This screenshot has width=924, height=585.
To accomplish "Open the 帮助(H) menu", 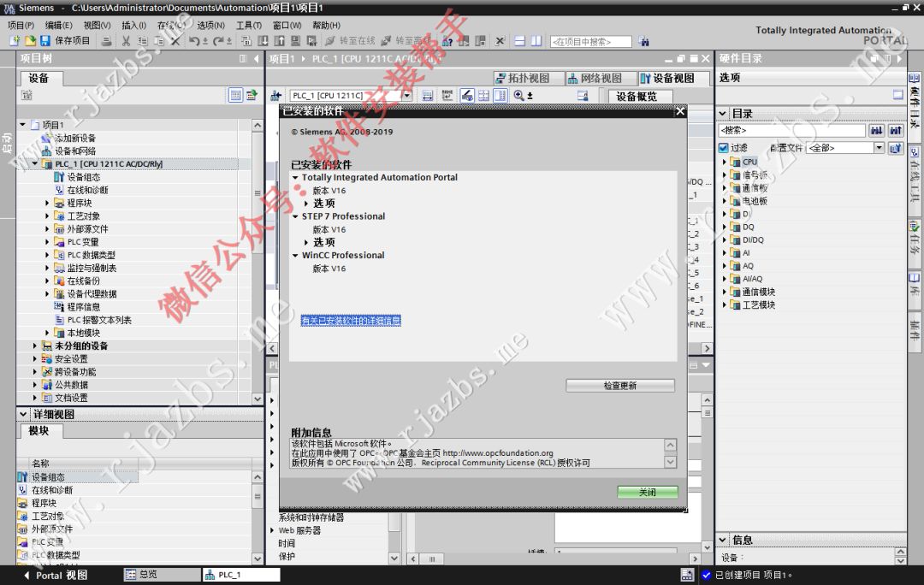I will click(326, 26).
